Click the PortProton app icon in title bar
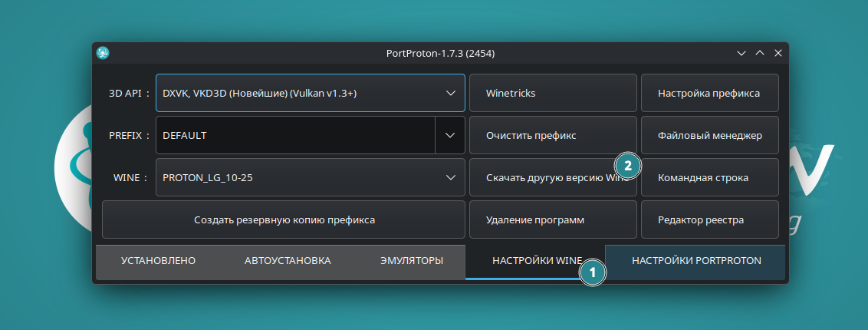The width and height of the screenshot is (868, 330). click(x=103, y=53)
